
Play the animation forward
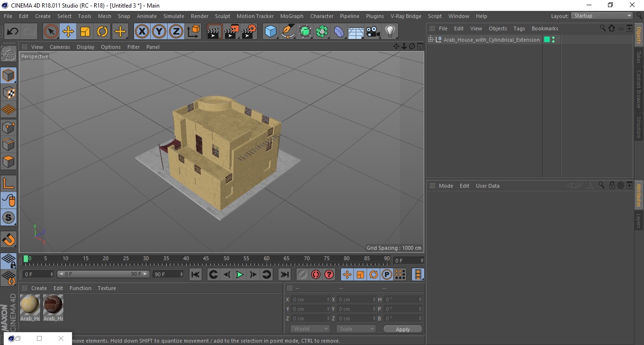tap(240, 274)
